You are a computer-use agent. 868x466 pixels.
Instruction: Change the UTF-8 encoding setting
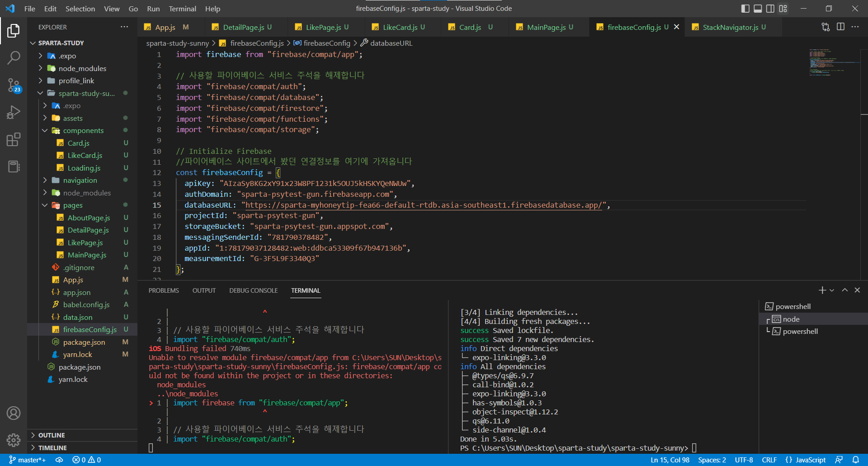tap(744, 460)
